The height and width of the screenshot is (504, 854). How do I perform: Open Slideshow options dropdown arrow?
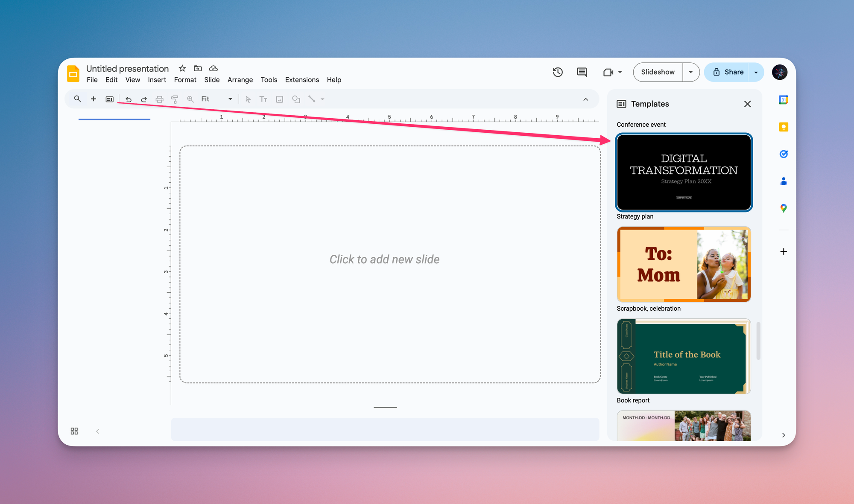point(690,72)
